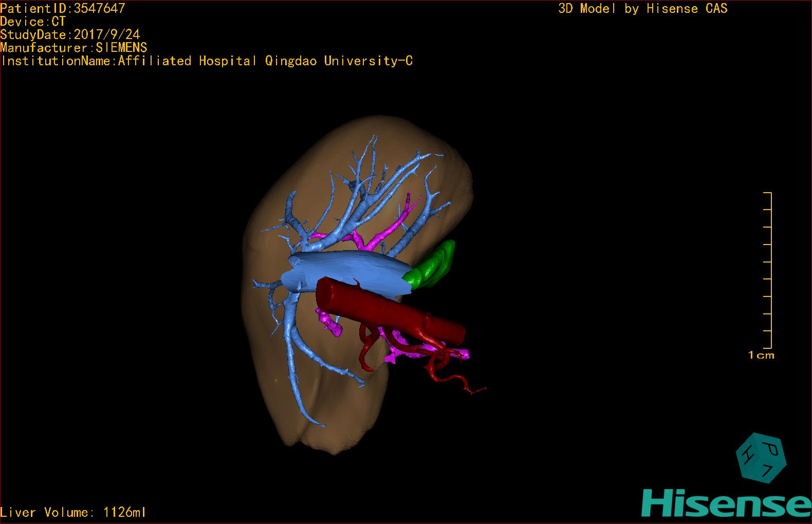Click the "Manufacturer:SIEMENS" text
This screenshot has height=524, width=812.
coord(73,48)
